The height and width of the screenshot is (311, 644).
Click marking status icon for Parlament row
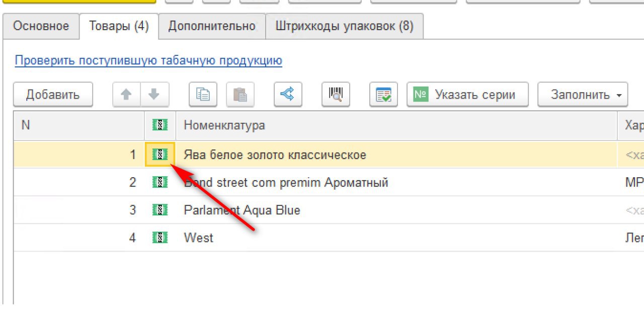pos(160,210)
